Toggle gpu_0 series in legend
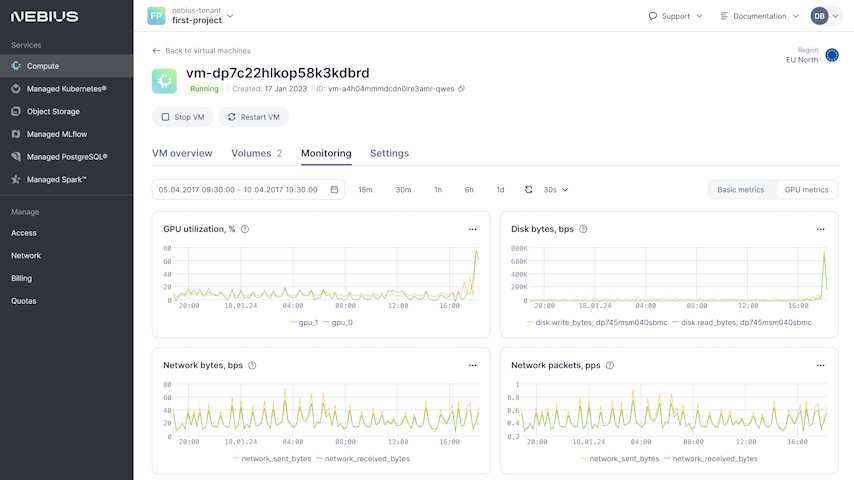Screen dimensions: 854x480 (x=338, y=323)
